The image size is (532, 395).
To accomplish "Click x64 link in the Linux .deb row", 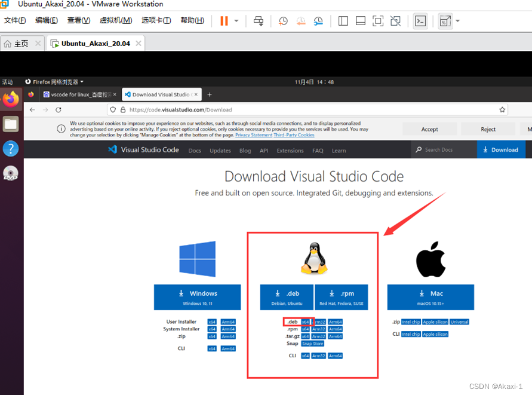I will (305, 322).
